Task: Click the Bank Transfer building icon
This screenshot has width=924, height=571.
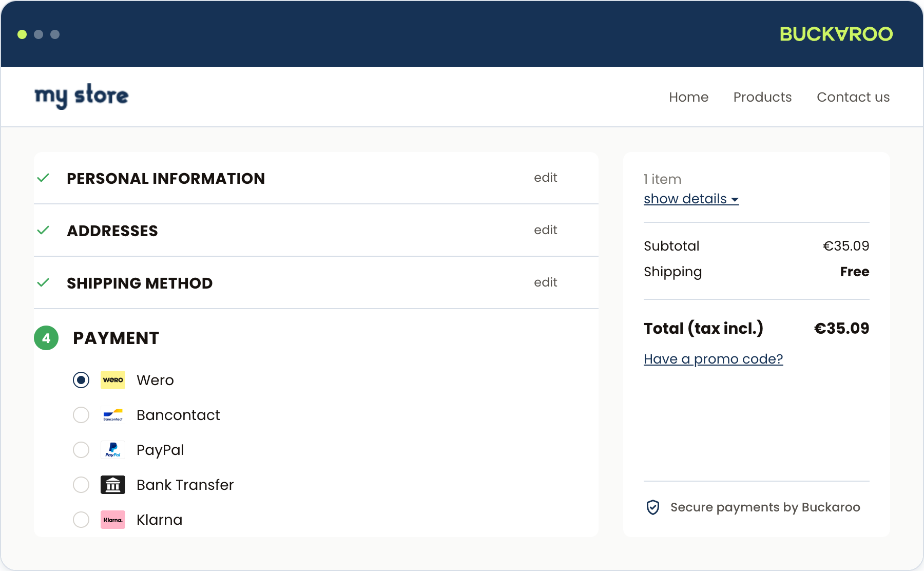Action: pos(113,485)
